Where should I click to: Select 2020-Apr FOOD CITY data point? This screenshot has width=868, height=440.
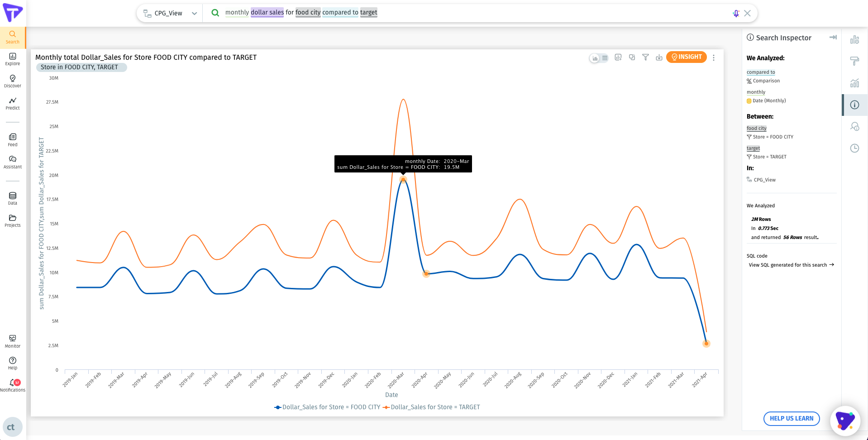(x=426, y=273)
